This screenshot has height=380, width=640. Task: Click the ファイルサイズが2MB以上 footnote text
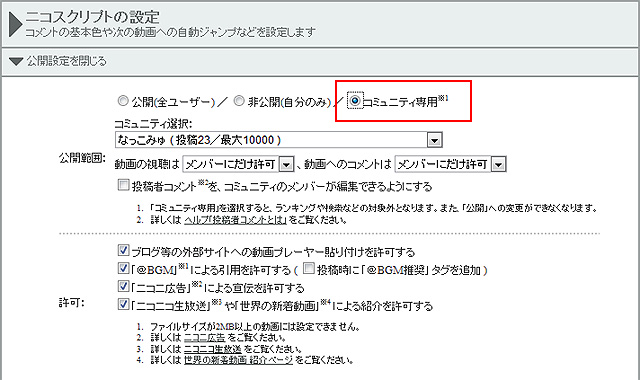[255, 327]
